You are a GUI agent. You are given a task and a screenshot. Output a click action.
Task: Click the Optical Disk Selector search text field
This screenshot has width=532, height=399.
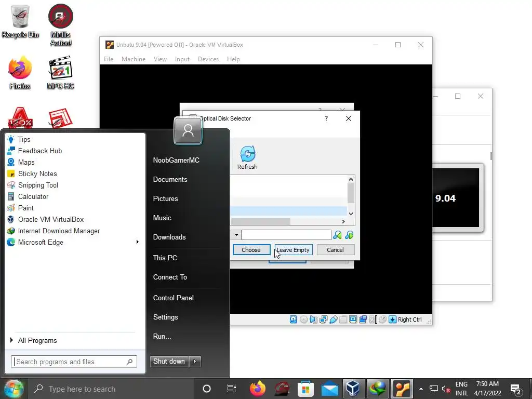coord(286,235)
